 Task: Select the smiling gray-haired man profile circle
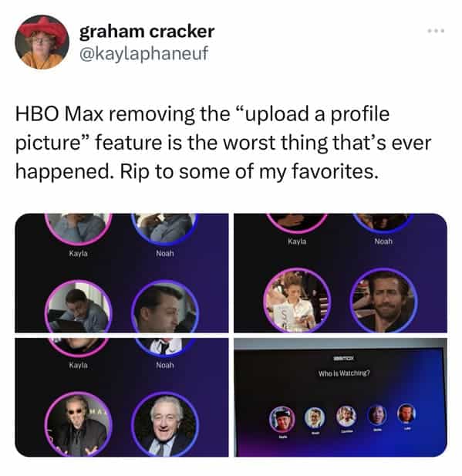coord(165,424)
